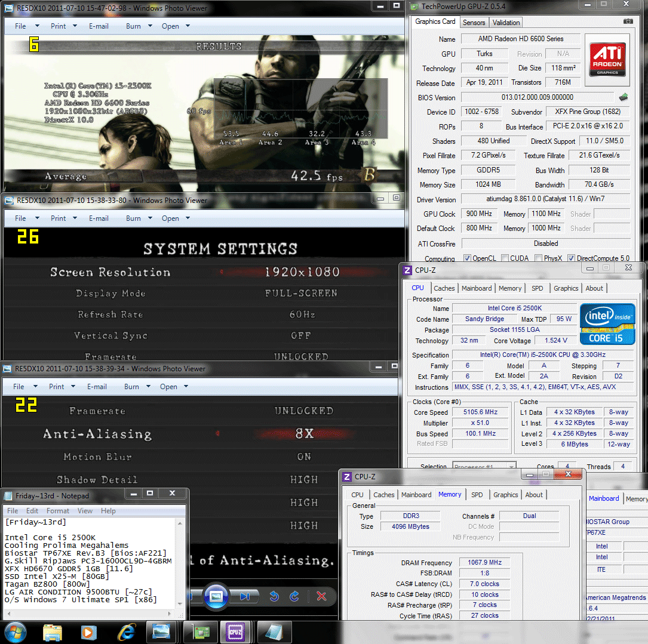Screen dimensions: 648x644
Task: Switch to CPU-Z taskbar button
Action: [235, 632]
